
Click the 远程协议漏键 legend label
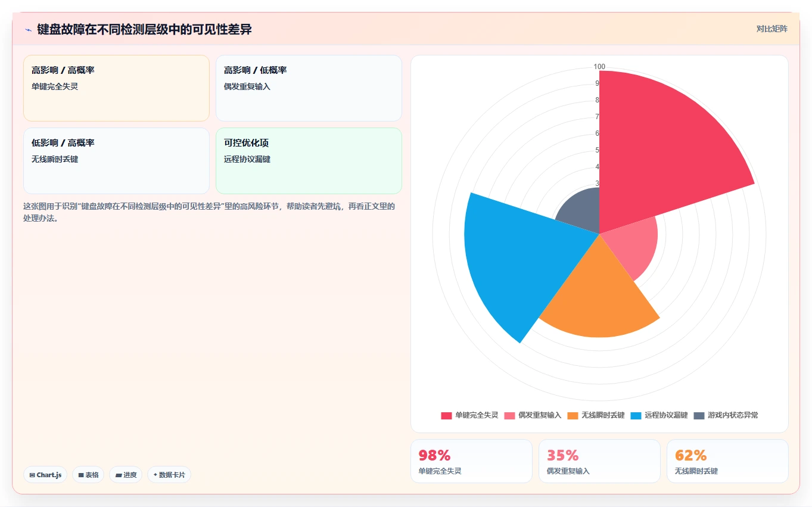coord(666,415)
